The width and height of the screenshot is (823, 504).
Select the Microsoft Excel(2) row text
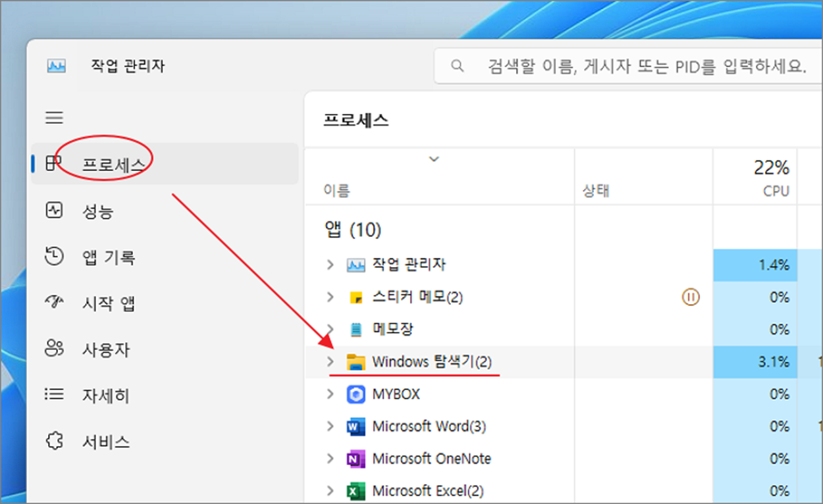tap(428, 491)
